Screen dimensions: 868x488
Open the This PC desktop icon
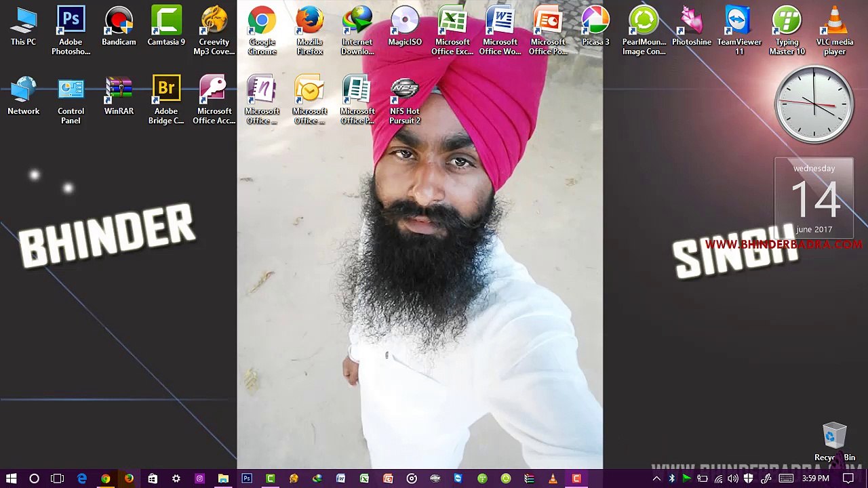coord(23,27)
